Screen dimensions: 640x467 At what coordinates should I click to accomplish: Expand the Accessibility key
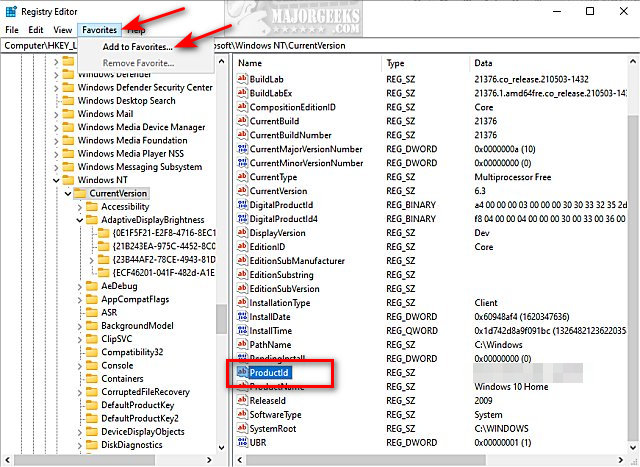(80, 207)
